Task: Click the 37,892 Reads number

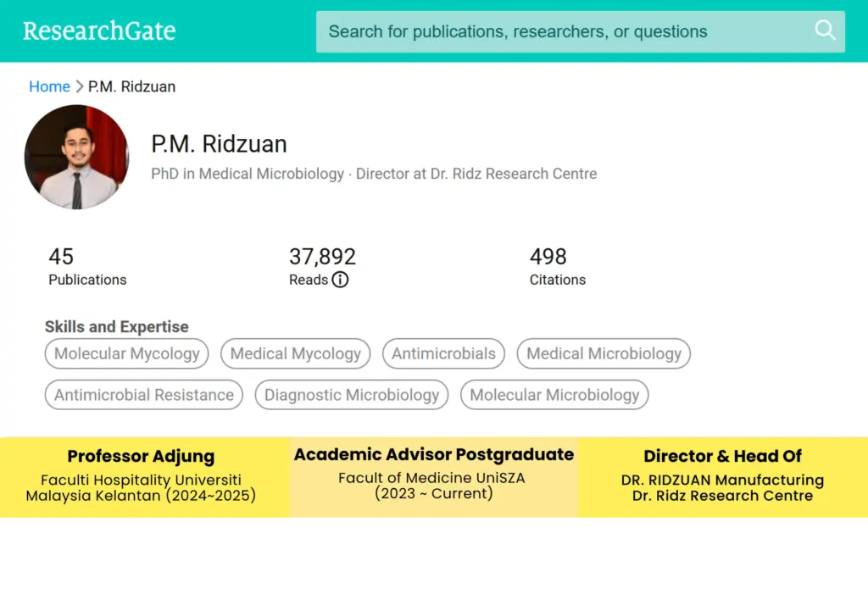Action: pyautogui.click(x=322, y=257)
